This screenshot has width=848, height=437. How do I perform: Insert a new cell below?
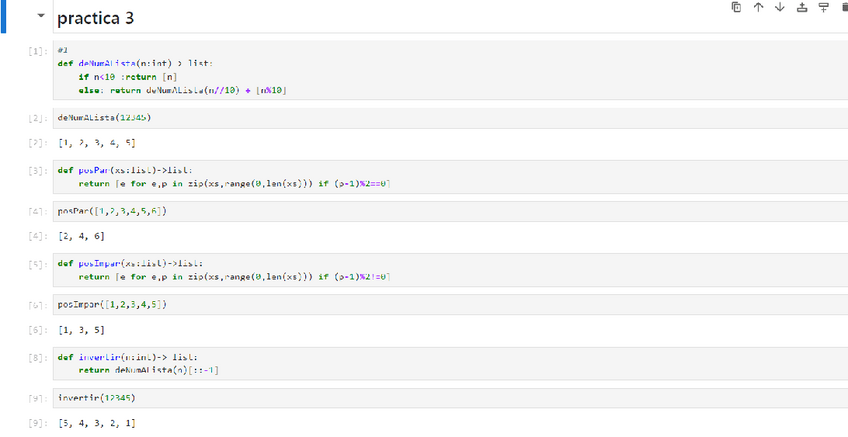(823, 8)
